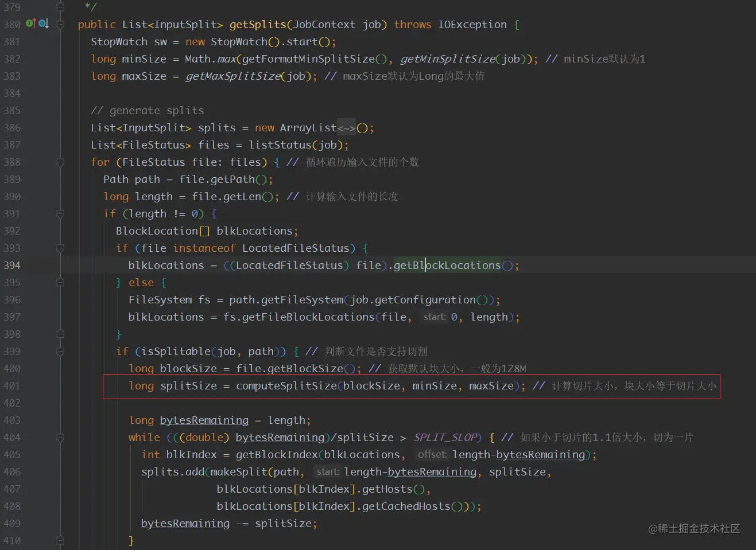Collapse the while loop fold on line 404
This screenshot has height=550, width=756.
pyautogui.click(x=60, y=438)
